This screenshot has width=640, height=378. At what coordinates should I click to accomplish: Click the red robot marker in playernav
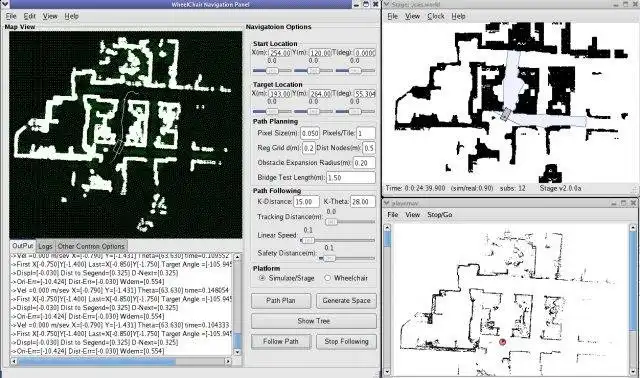tap(502, 342)
